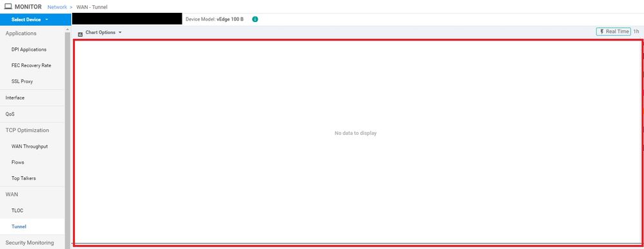This screenshot has height=249, width=644.
Task: Open DPI Applications in the sidebar
Action: 29,49
